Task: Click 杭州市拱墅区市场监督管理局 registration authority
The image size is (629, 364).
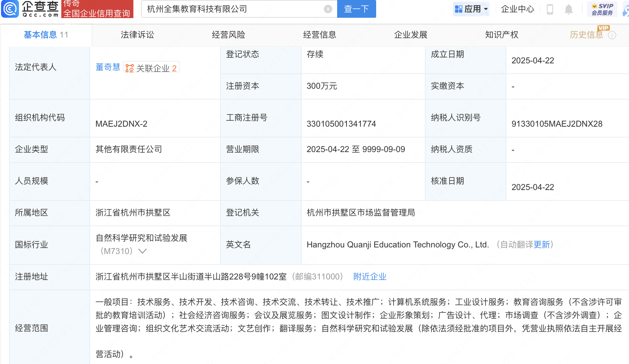Action: 360,213
